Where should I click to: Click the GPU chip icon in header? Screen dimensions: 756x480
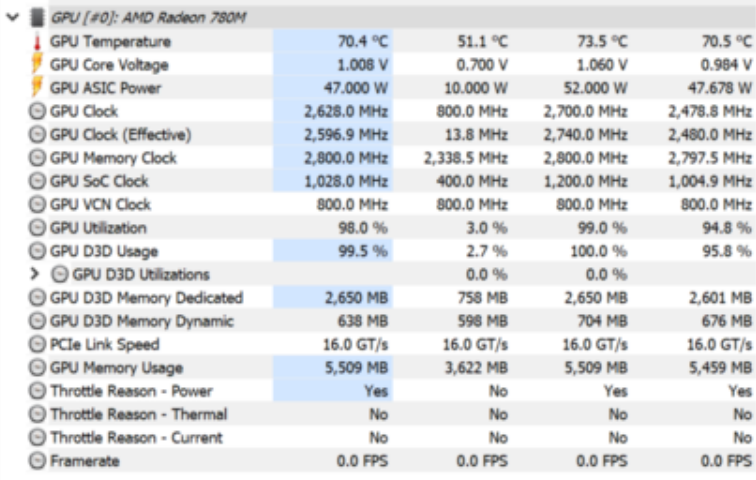(37, 18)
